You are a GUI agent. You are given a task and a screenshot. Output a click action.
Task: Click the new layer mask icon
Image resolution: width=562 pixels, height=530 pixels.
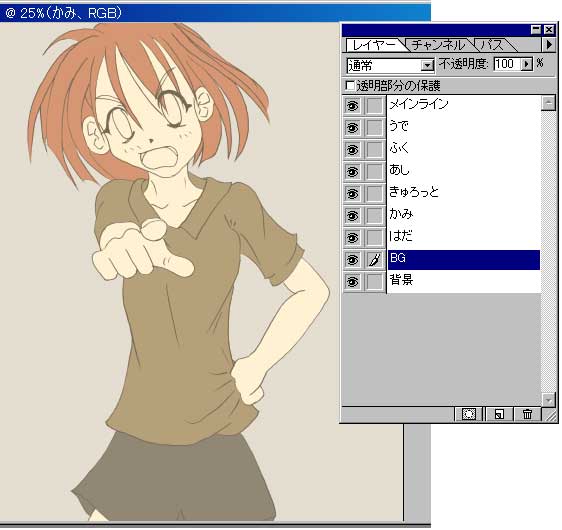click(469, 414)
